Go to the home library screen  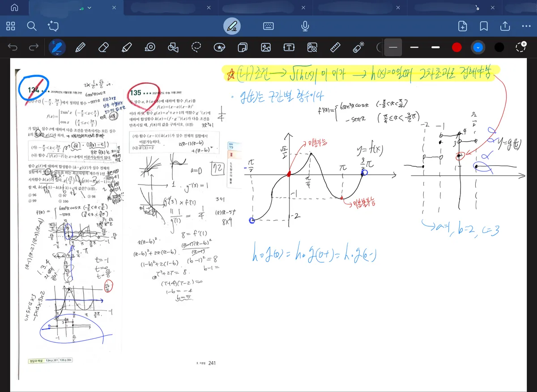pos(14,8)
